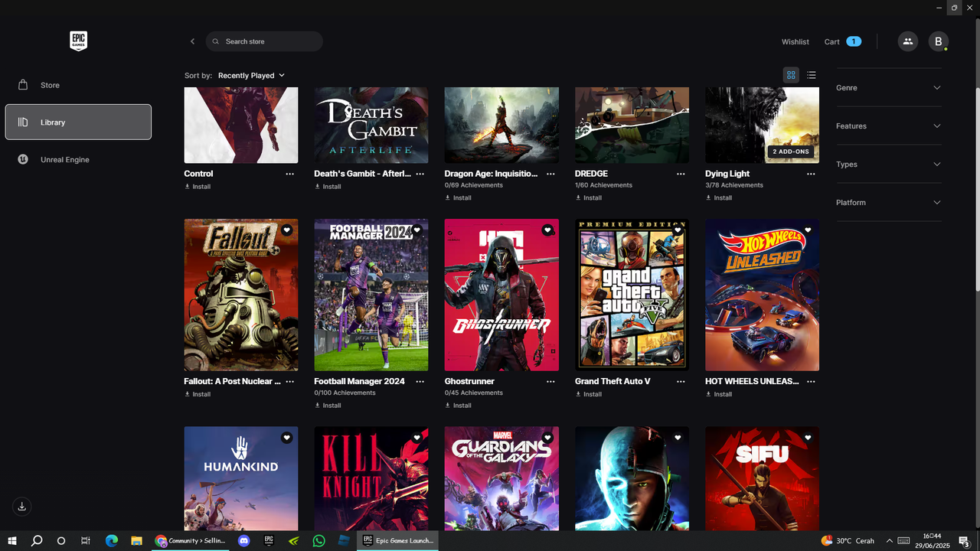Open options menu for DREDGE

[x=681, y=174]
